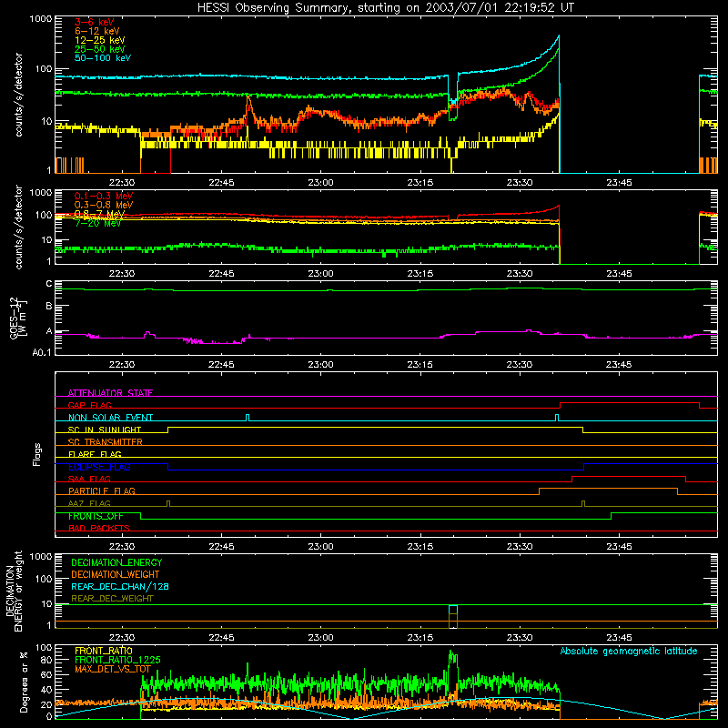Select the FRONTS_OFF flag label
This screenshot has width=728, height=728.
(x=96, y=516)
